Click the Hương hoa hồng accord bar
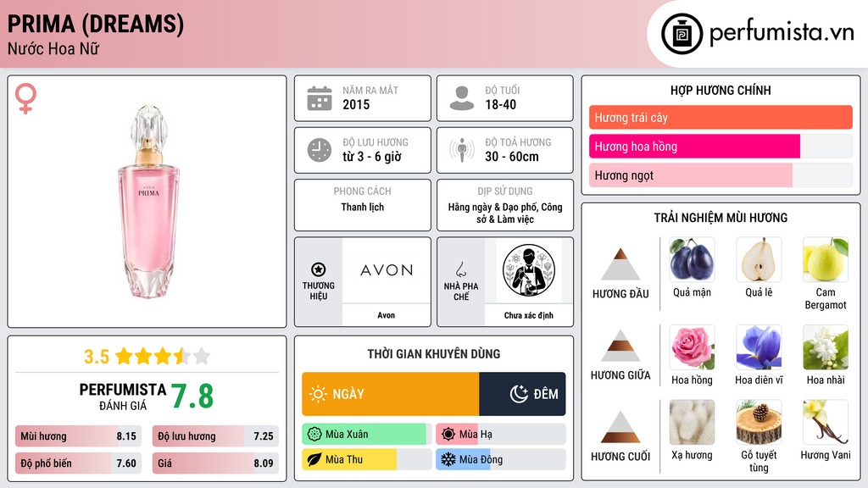Screen dimensions: 868x488 [x=721, y=146]
